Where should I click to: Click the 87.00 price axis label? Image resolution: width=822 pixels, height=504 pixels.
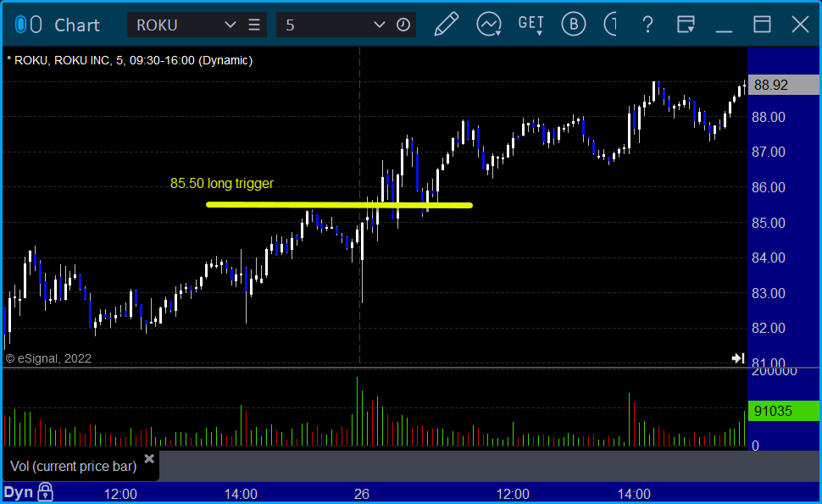tap(769, 152)
